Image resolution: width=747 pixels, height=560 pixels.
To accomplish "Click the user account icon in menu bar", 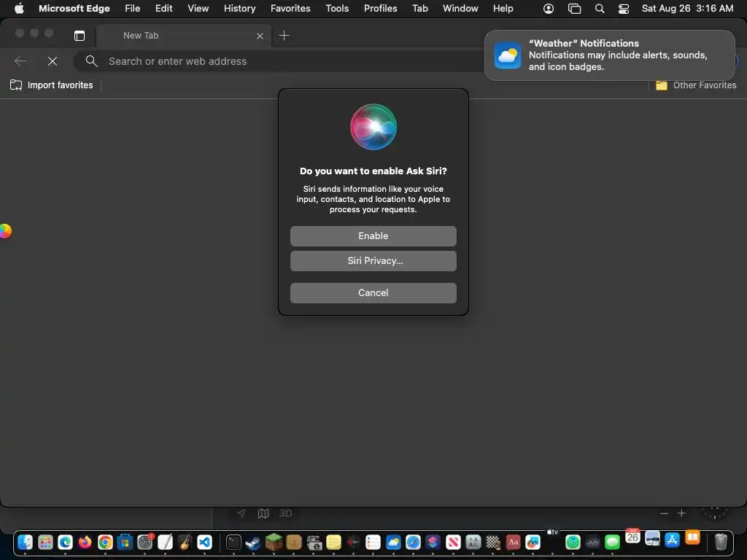I will click(549, 9).
